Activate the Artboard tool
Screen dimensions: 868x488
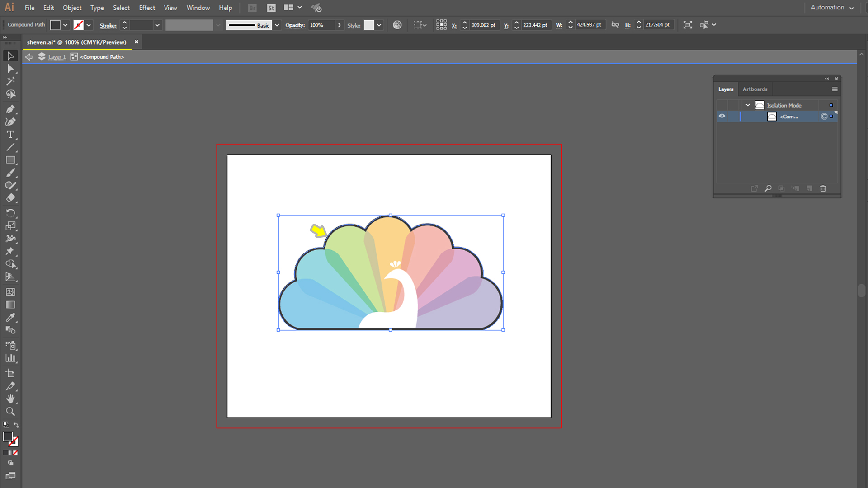pyautogui.click(x=10, y=373)
